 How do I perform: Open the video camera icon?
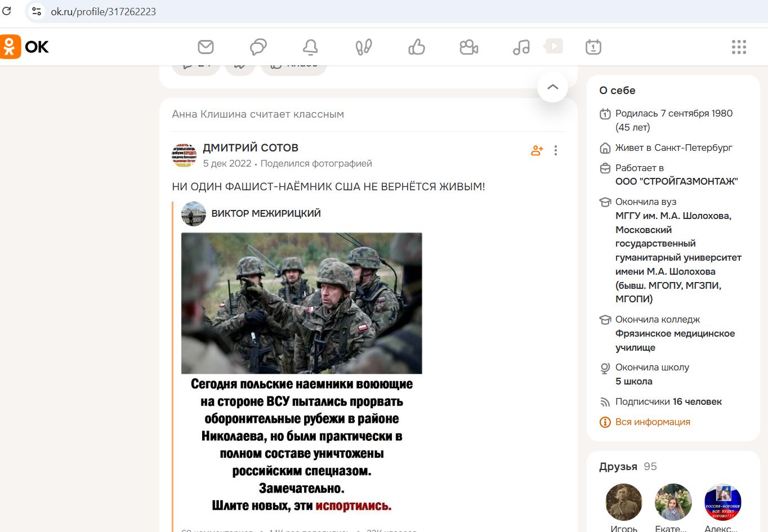tap(468, 47)
